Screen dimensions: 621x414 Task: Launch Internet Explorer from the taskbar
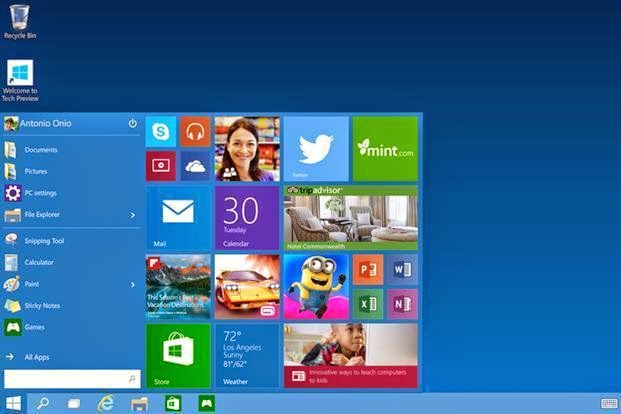pyautogui.click(x=106, y=404)
